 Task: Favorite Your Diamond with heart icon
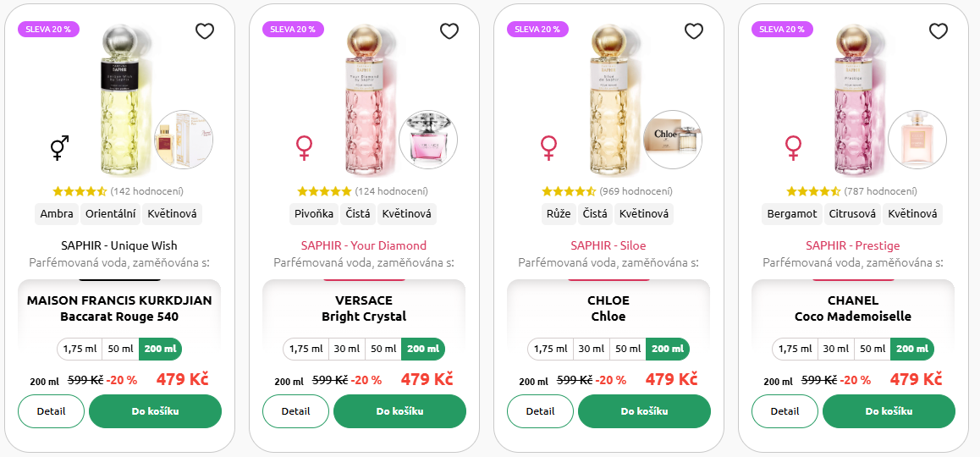449,31
